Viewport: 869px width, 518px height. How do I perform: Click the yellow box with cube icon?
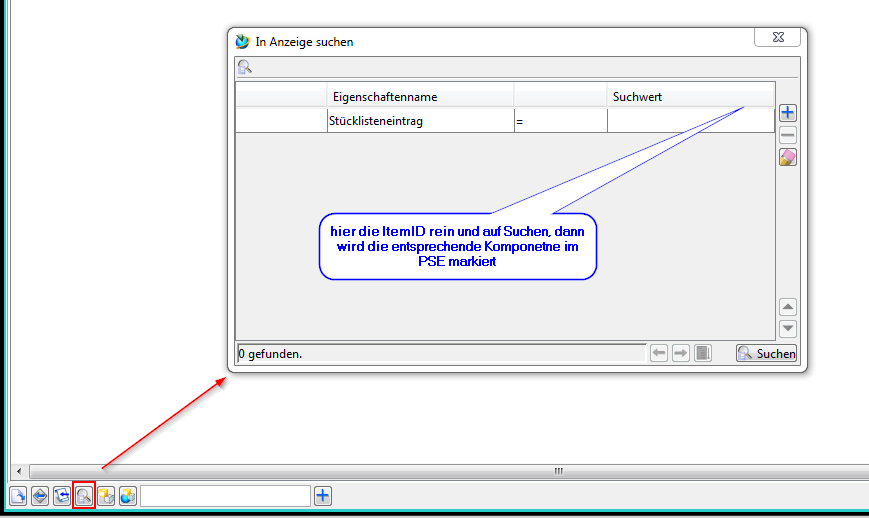pos(106,496)
